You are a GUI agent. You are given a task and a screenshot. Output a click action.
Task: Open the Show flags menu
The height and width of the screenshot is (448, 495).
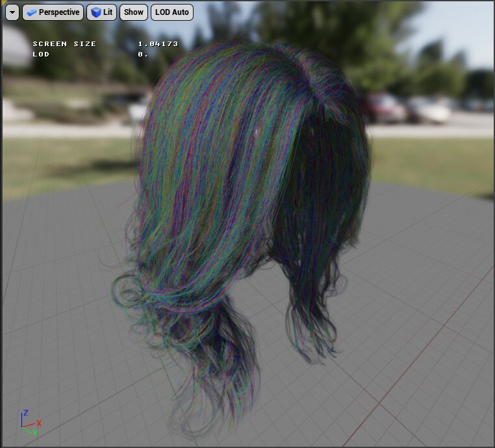point(134,12)
